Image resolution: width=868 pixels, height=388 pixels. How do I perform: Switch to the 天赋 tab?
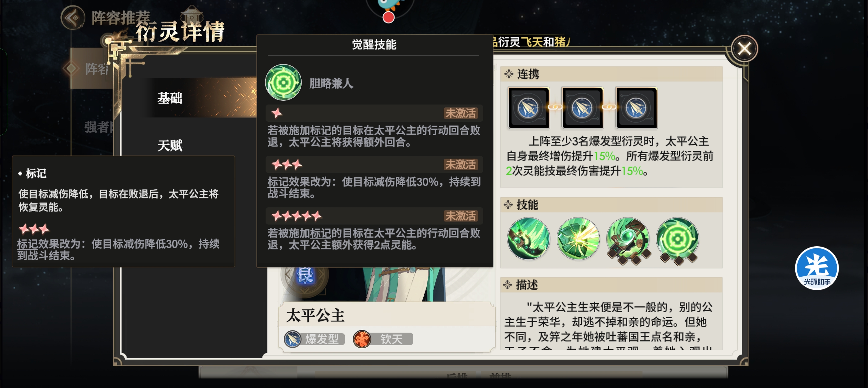coord(170,145)
